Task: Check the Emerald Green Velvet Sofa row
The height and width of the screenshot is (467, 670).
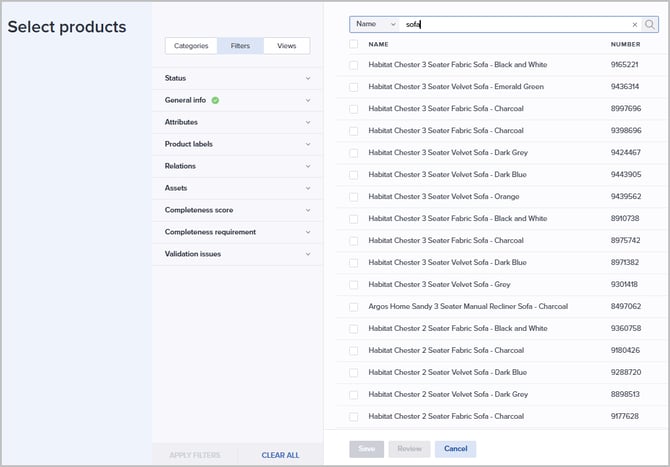Action: 354,87
